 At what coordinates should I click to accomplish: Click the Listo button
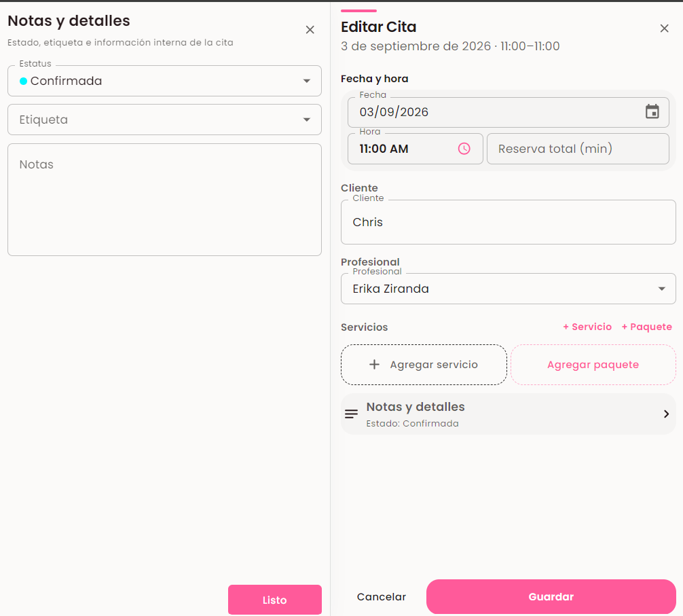(x=275, y=600)
